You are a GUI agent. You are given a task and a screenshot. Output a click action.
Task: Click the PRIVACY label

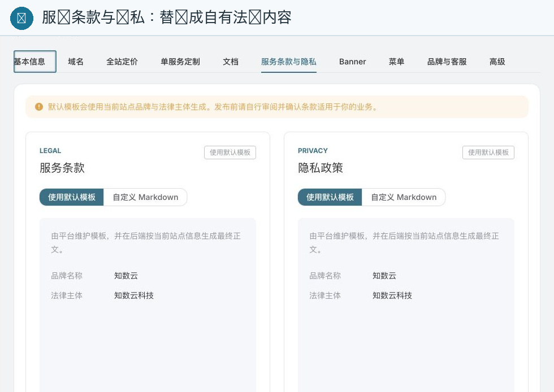tap(313, 151)
